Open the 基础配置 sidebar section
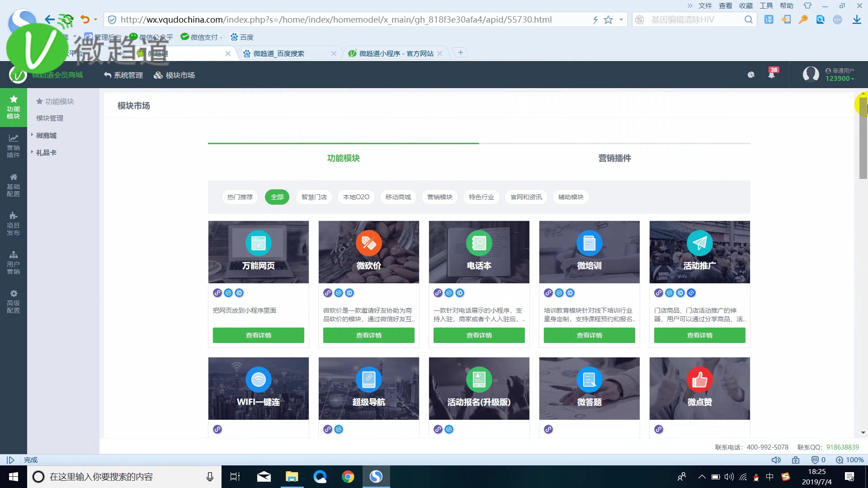The width and height of the screenshot is (868, 488). click(x=14, y=185)
